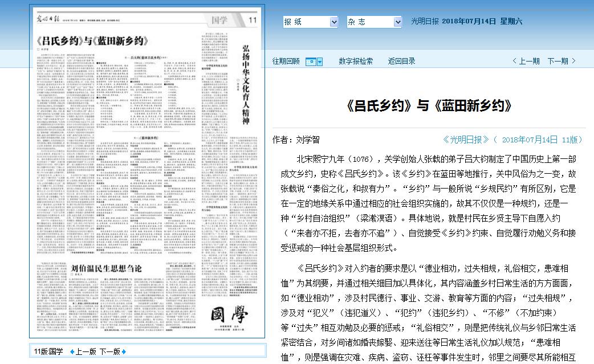Open the 杂志 dropdown selector
This screenshot has width=594, height=364.
(x=374, y=22)
